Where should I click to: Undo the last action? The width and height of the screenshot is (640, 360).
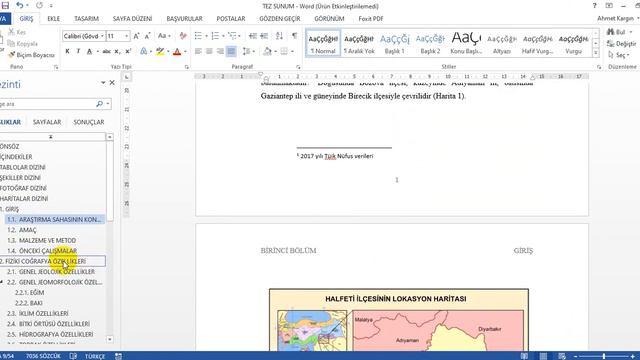tap(20, 5)
